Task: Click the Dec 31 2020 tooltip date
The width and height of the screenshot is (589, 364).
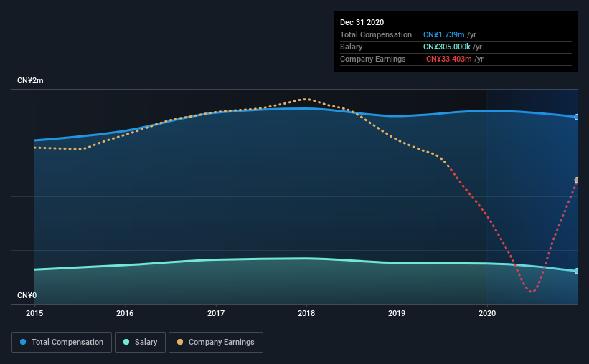Action: click(x=362, y=22)
